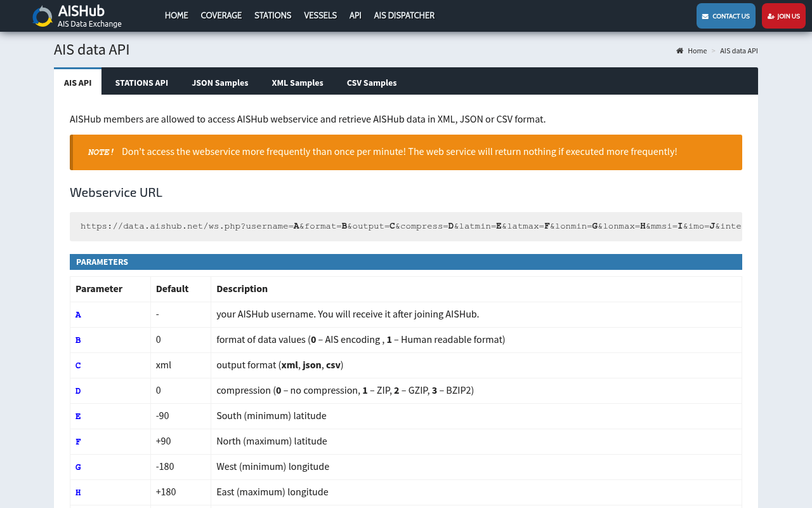Switch to the STATIONS API tab
This screenshot has height=508, width=812.
(x=141, y=83)
